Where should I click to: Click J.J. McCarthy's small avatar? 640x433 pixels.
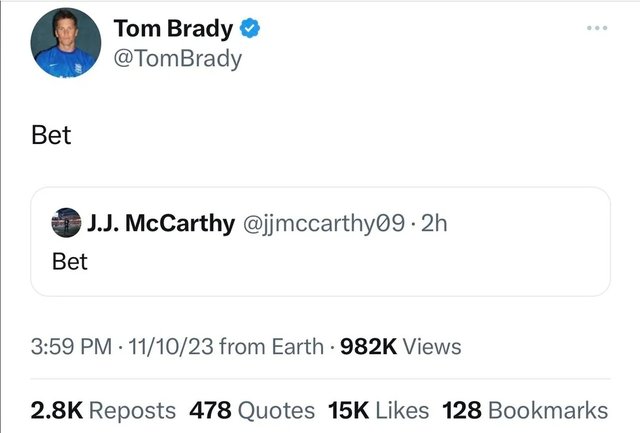(x=67, y=223)
